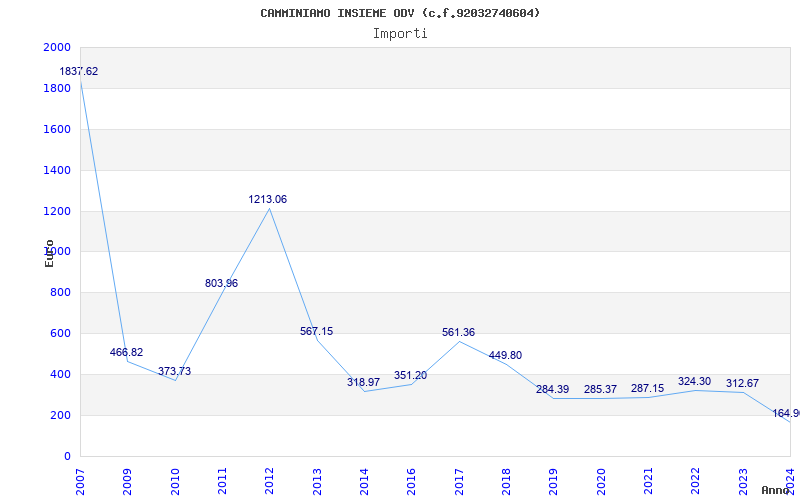Click the y-axis value 1200
Screen dimensions: 800x500
pos(57,211)
